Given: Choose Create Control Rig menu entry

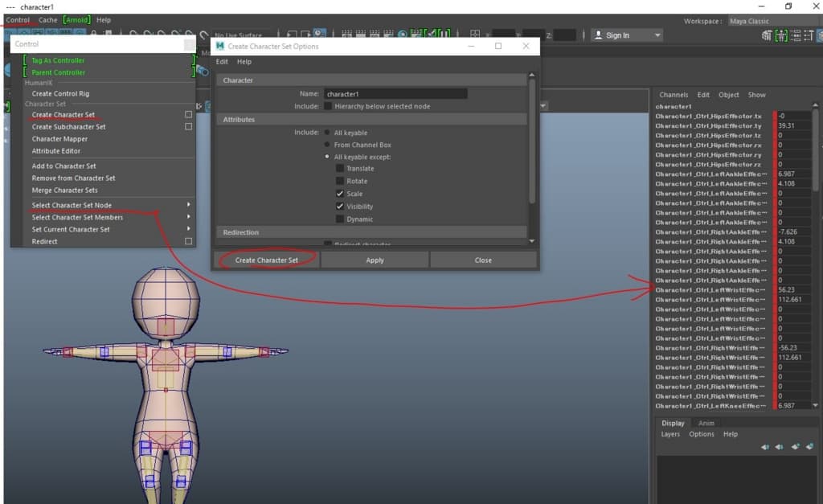Looking at the screenshot, I should pyautogui.click(x=60, y=94).
